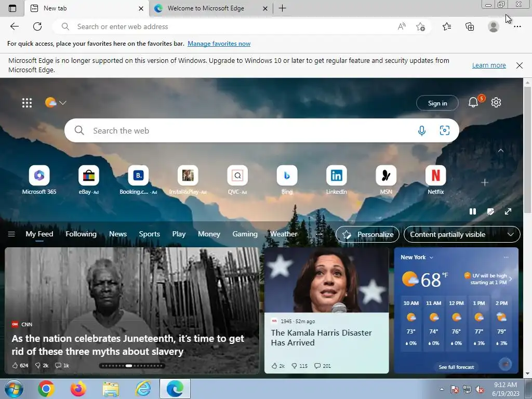Viewport: 532px width, 399px height.
Task: Edit the background via the image edit icon
Action: coord(490,212)
